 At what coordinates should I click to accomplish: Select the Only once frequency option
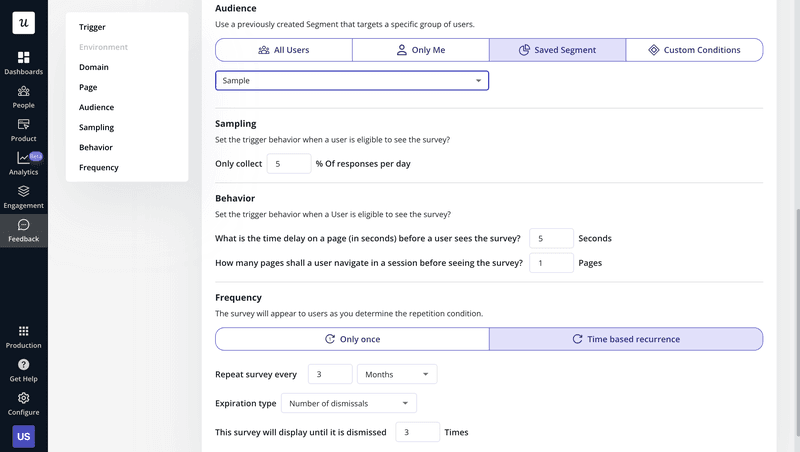pos(352,339)
